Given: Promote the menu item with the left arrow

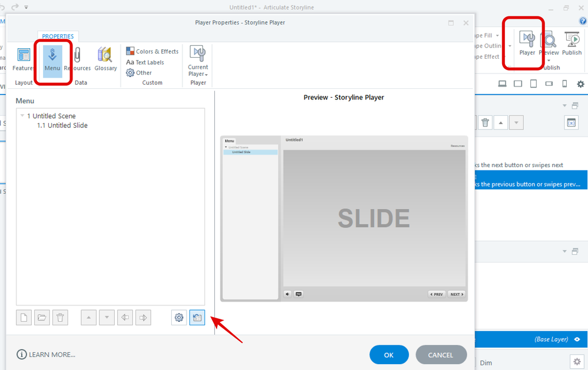Looking at the screenshot, I should (x=125, y=318).
